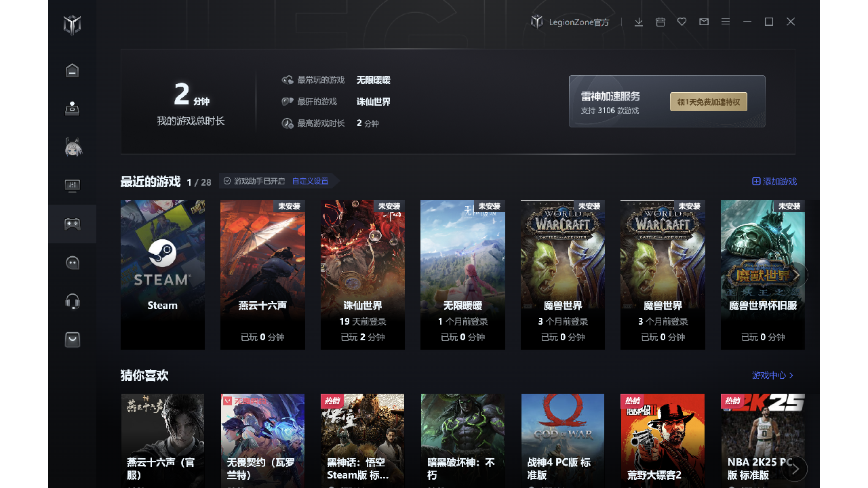The image size is (868, 488).
Task: Open the LegionZone官方 account entry
Action: click(x=570, y=22)
